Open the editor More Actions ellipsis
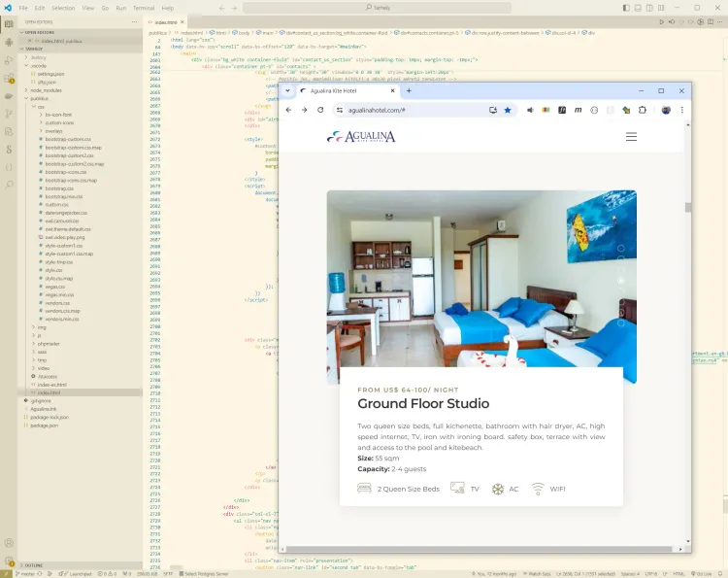The height and width of the screenshot is (578, 728). coord(720,21)
